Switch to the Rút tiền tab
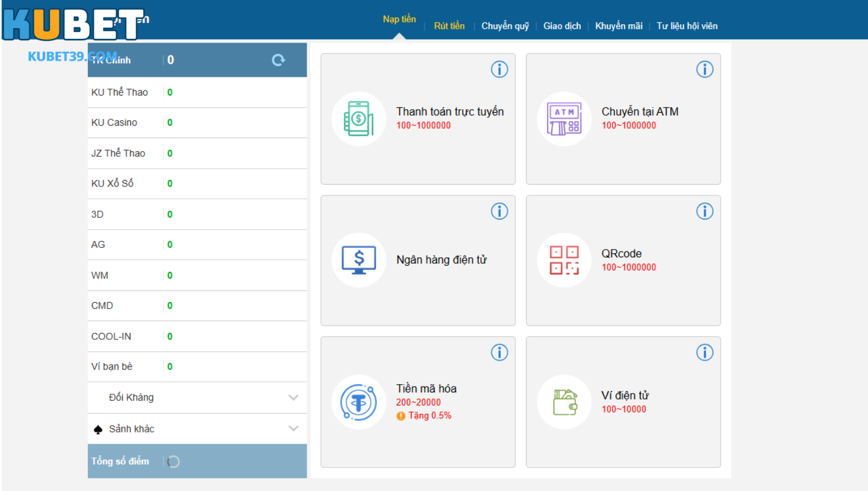The height and width of the screenshot is (491, 868). tap(449, 26)
